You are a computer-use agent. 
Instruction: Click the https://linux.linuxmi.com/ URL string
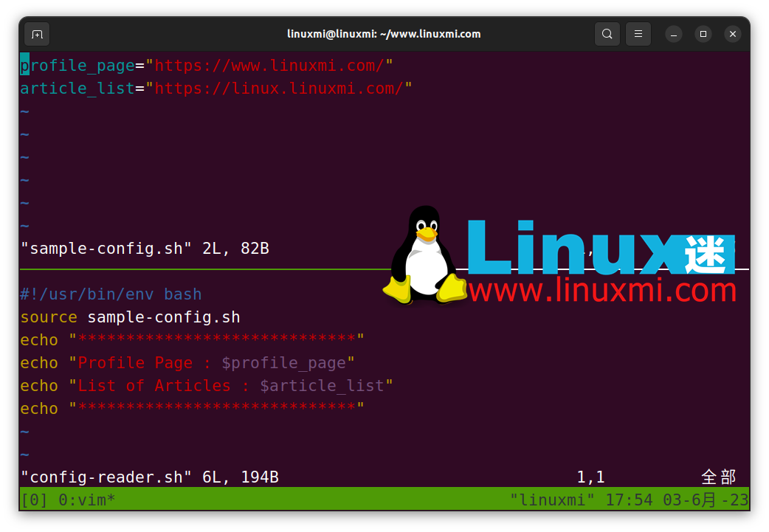278,89
